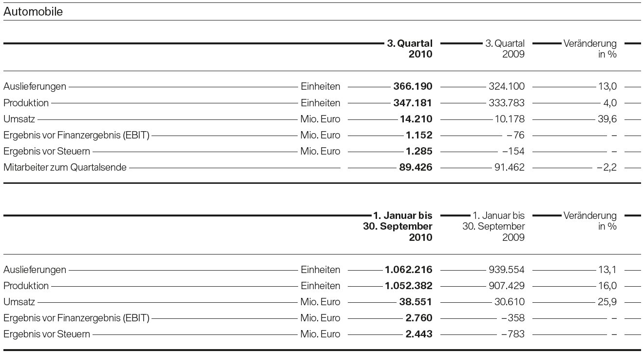This screenshot has width=644, height=353.
Task: Click the 2009 employee figure 91.462
Action: pyautogui.click(x=508, y=167)
